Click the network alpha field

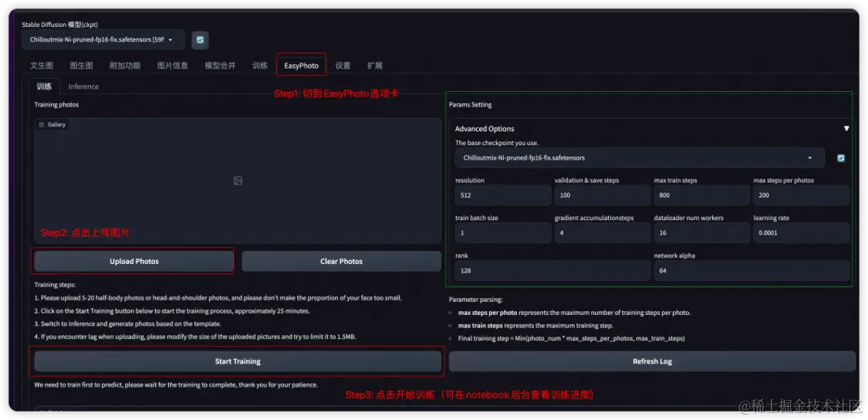751,271
